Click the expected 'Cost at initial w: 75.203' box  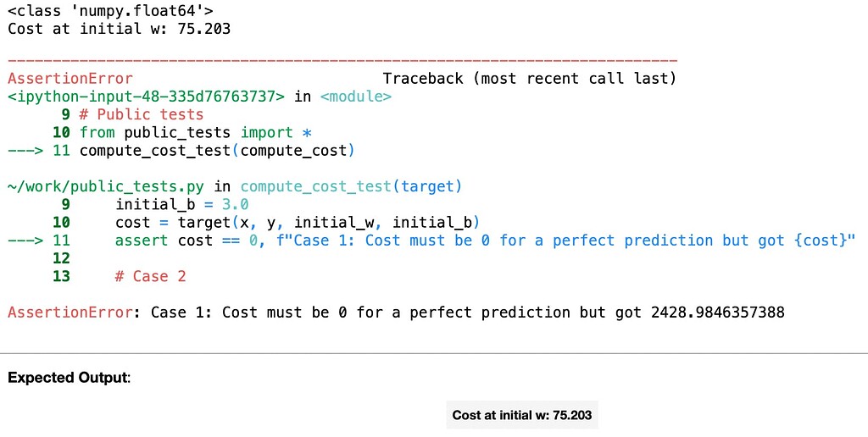pyautogui.click(x=522, y=415)
